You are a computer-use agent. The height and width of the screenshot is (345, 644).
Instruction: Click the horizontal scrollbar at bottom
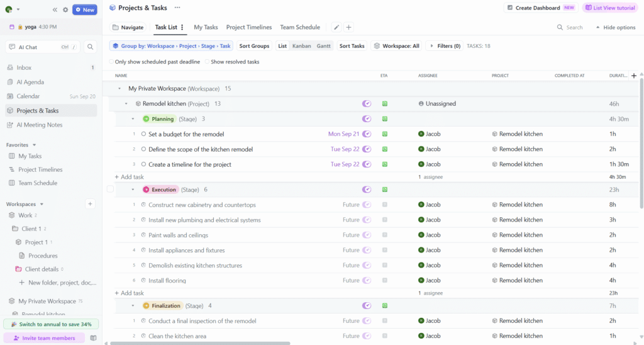click(x=200, y=343)
